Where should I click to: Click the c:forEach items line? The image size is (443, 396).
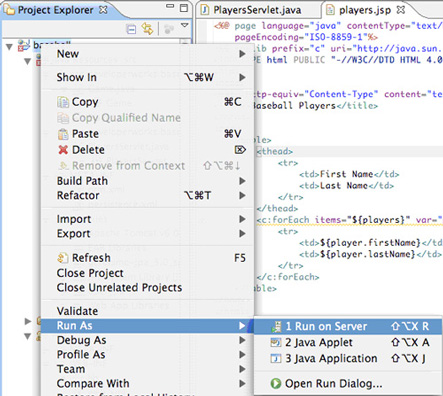coord(350,220)
